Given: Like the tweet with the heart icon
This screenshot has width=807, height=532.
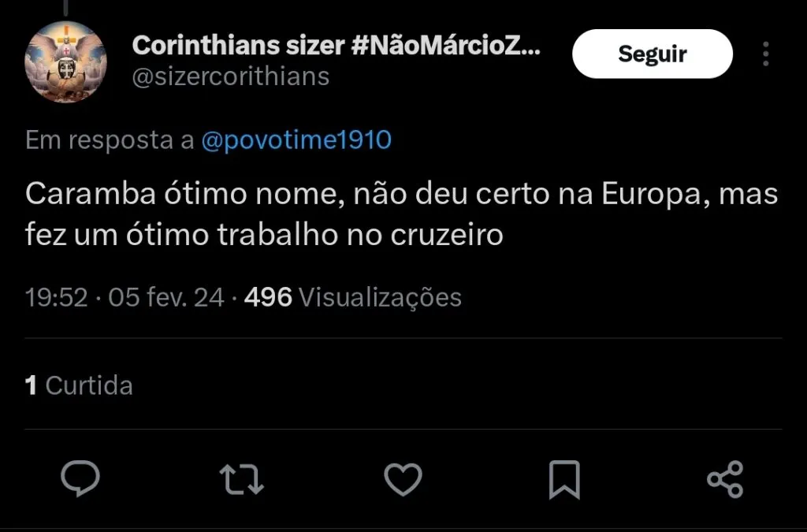Looking at the screenshot, I should click(403, 478).
